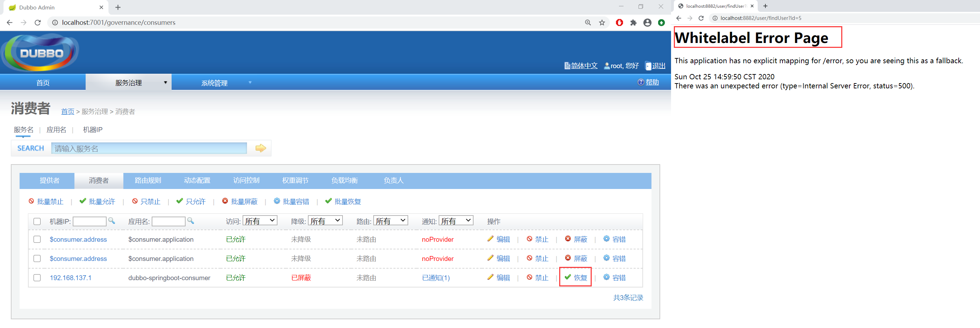
Task: View site info for localhost:7001
Action: click(x=55, y=23)
